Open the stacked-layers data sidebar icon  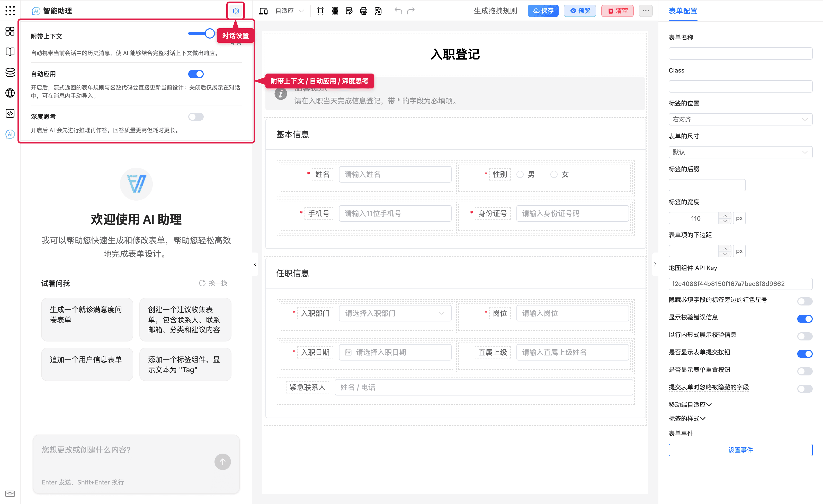pyautogui.click(x=10, y=72)
